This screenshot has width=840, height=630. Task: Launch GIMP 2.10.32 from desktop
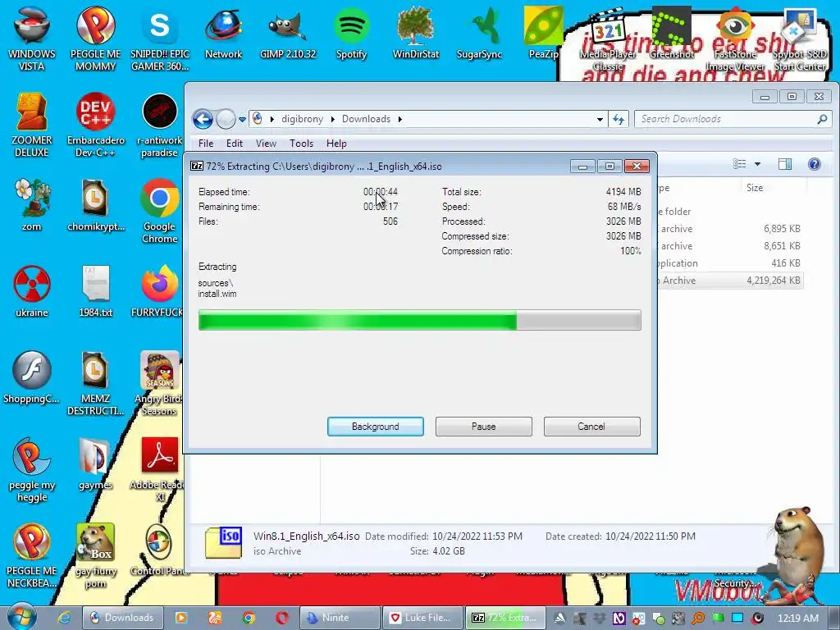click(288, 33)
